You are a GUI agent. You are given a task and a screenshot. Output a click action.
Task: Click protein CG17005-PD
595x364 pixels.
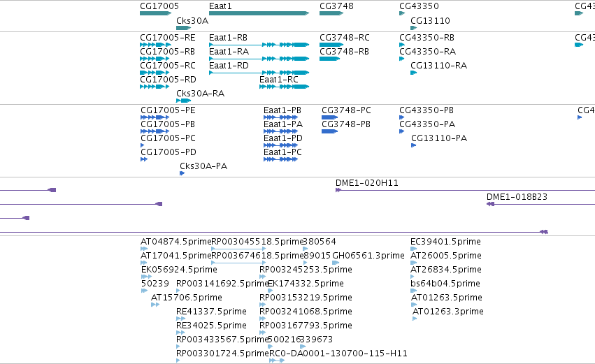169,152
